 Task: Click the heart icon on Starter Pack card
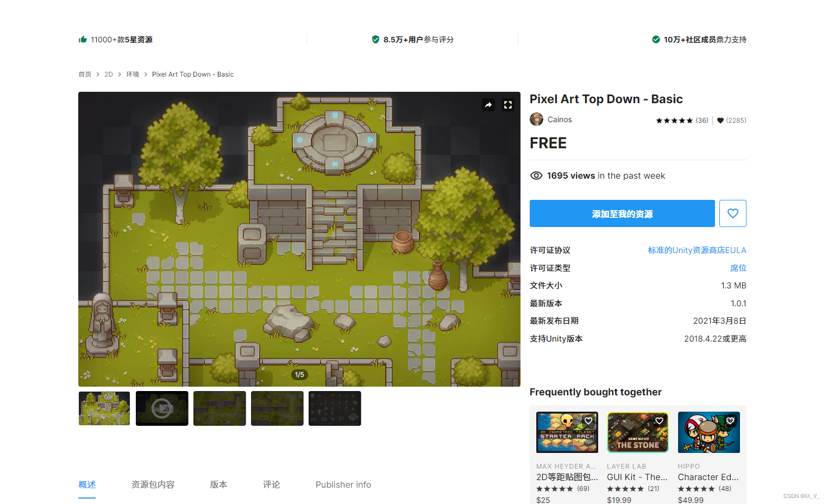pos(588,421)
